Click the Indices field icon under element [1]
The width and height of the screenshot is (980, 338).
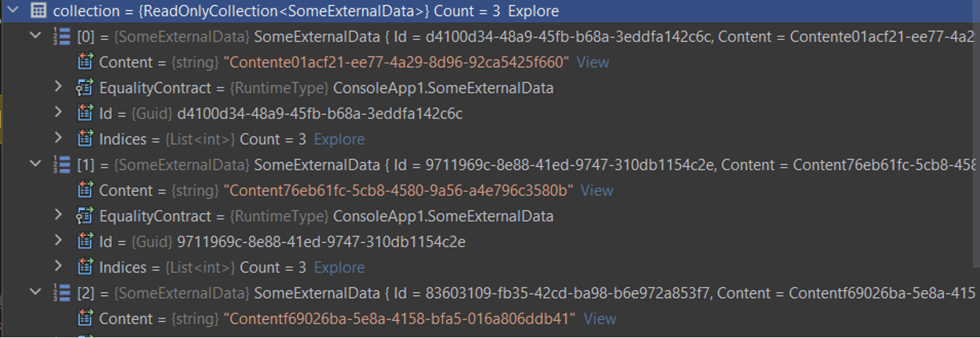click(84, 267)
